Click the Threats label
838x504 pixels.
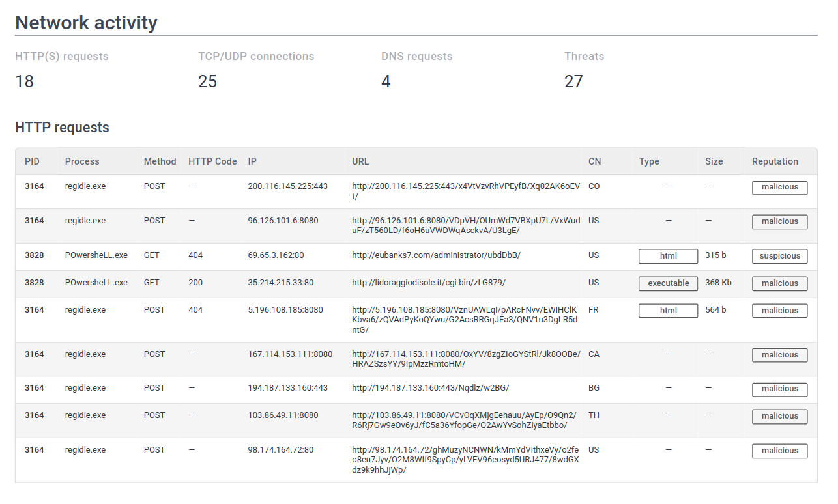tap(585, 57)
